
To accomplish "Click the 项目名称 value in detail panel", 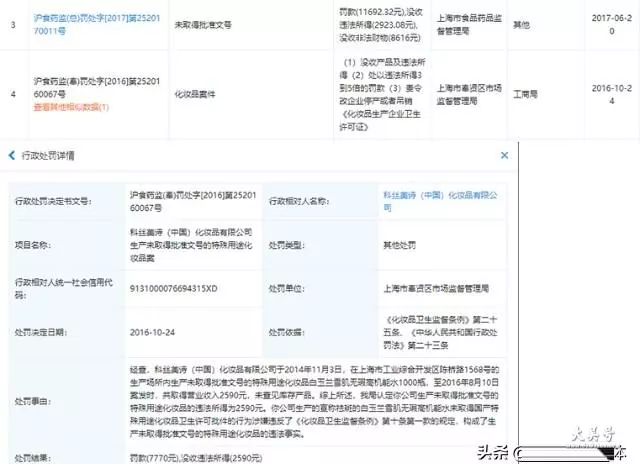I will (x=191, y=245).
